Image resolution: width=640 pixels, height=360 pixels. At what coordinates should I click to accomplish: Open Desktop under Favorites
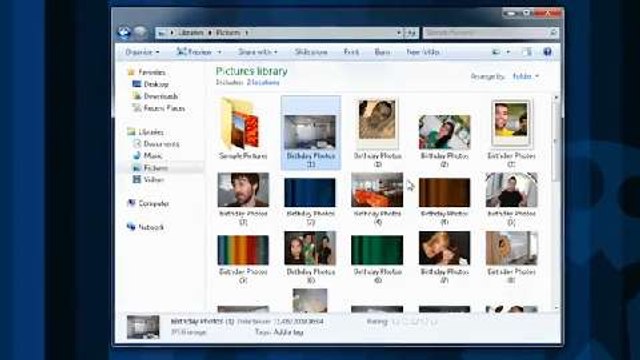click(x=156, y=84)
